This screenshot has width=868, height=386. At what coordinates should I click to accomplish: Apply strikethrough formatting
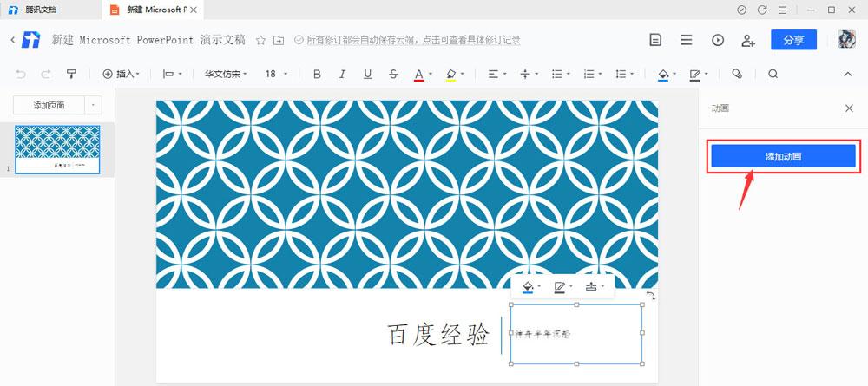pos(393,75)
